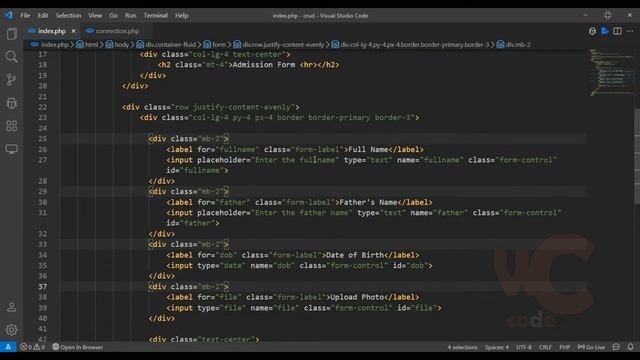The image size is (640, 360).
Task: Click the minimap code overview
Action: 611,72
